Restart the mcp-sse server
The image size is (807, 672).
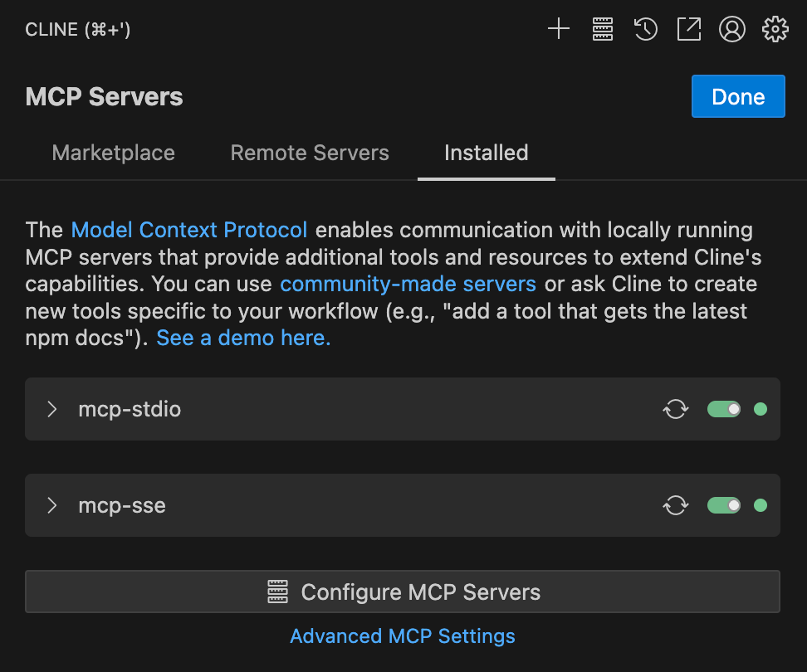click(675, 505)
